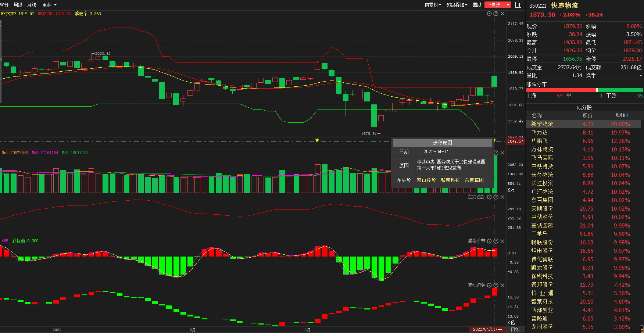Select the 德邦股份 stock row

pyautogui.click(x=584, y=285)
